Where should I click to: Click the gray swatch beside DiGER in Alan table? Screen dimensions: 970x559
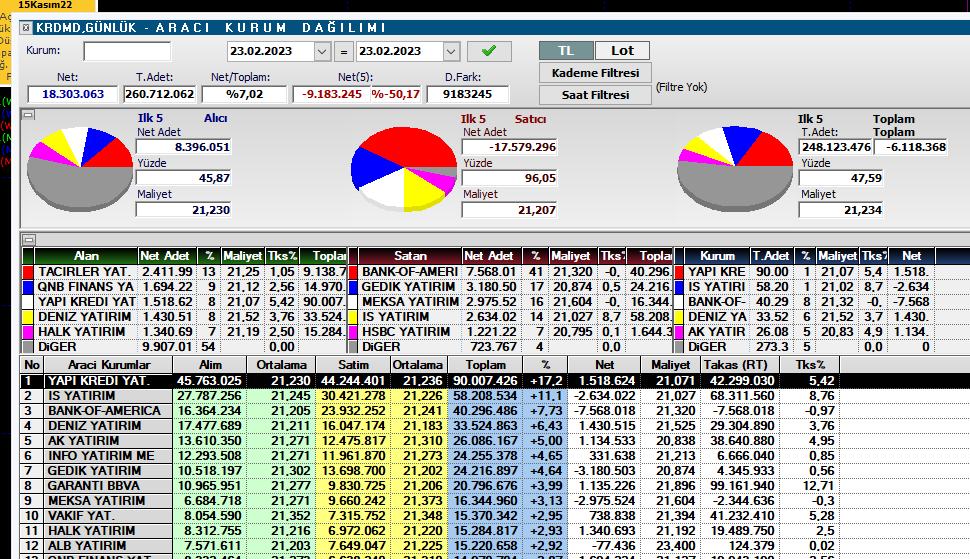pos(28,347)
